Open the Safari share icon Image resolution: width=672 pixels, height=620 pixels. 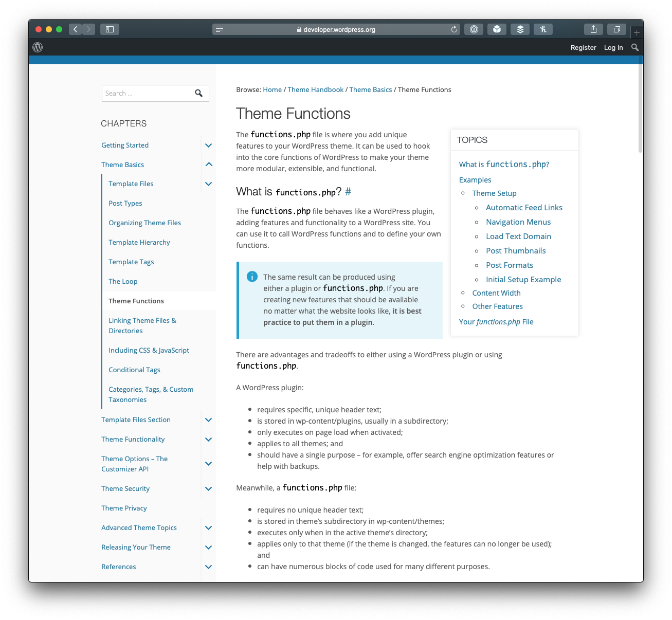(x=593, y=29)
